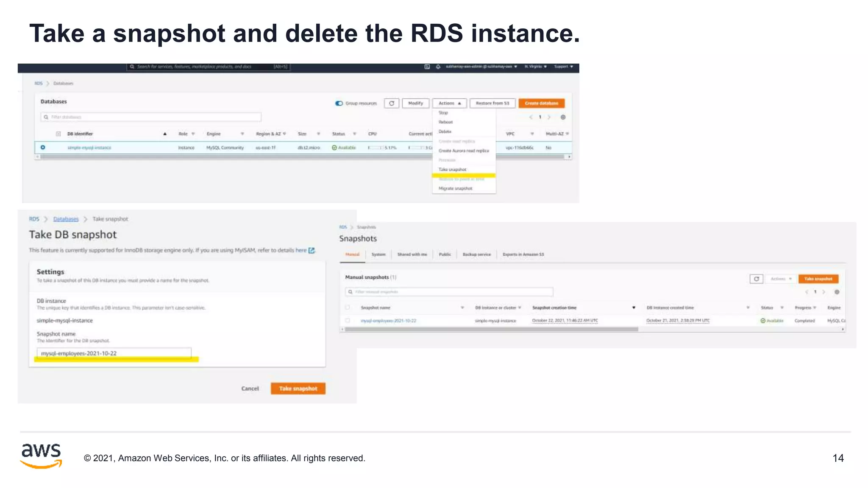Click the Filter databases search field
Image resolution: width=868 pixels, height=488 pixels.
click(151, 117)
